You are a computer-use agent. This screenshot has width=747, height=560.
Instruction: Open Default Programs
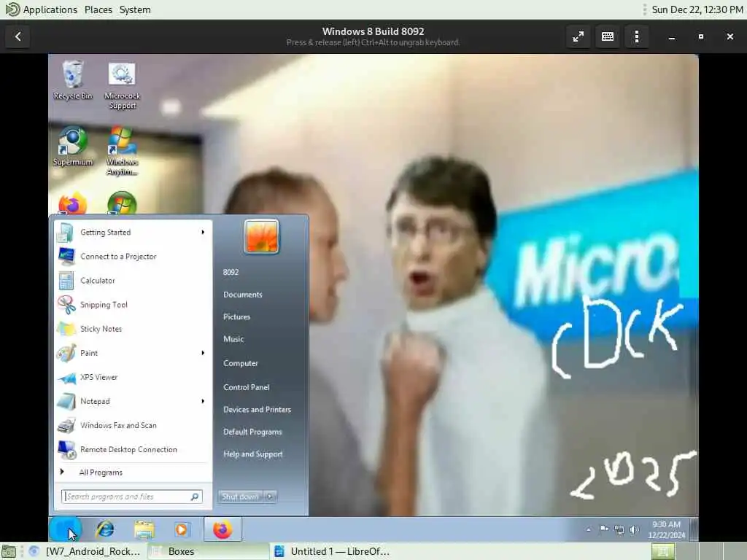point(252,432)
